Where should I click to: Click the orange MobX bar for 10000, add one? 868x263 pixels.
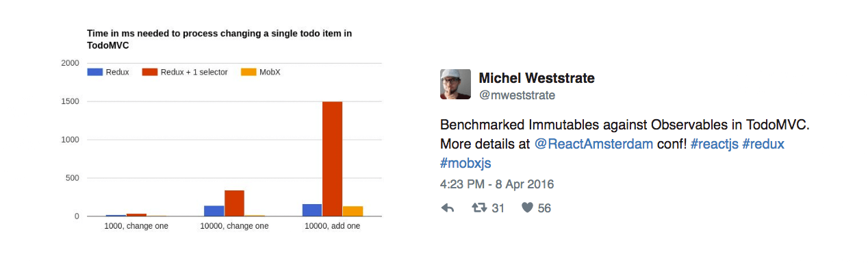click(353, 211)
